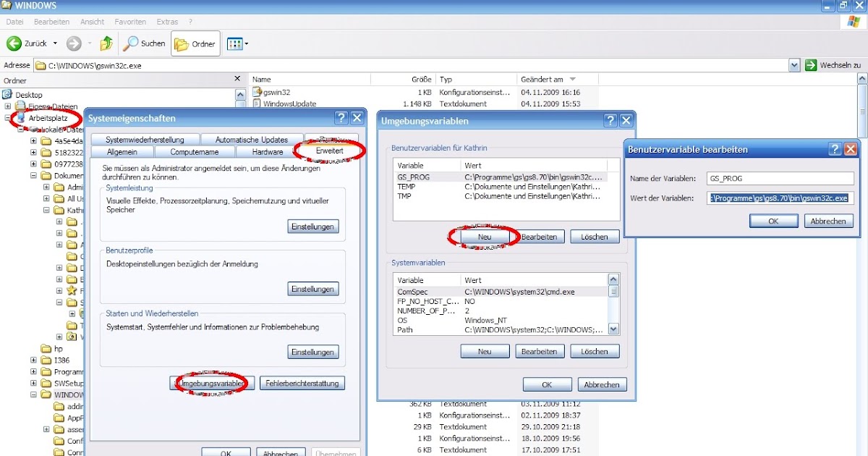The width and height of the screenshot is (868, 456).
Task: Switch to the Hardware tab
Action: pos(268,152)
